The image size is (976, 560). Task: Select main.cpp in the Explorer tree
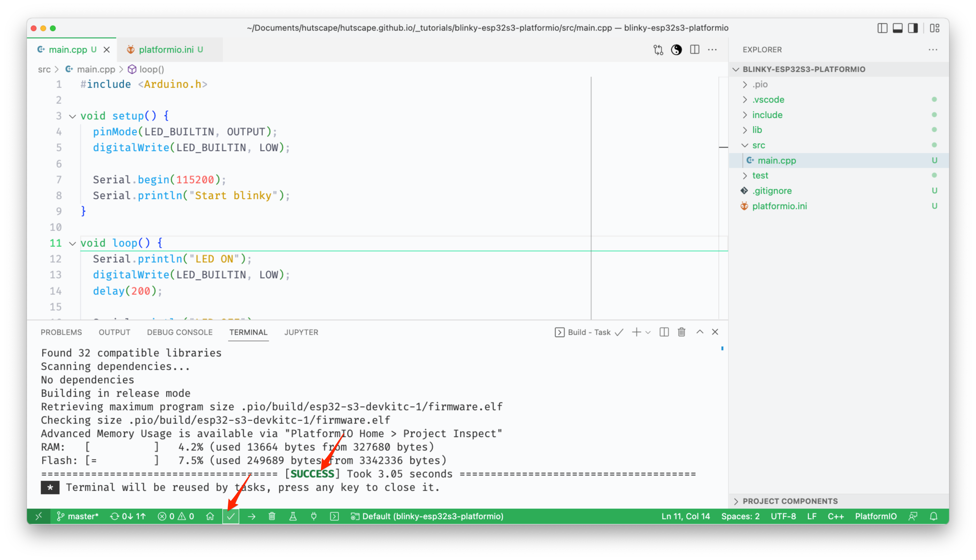coord(776,160)
